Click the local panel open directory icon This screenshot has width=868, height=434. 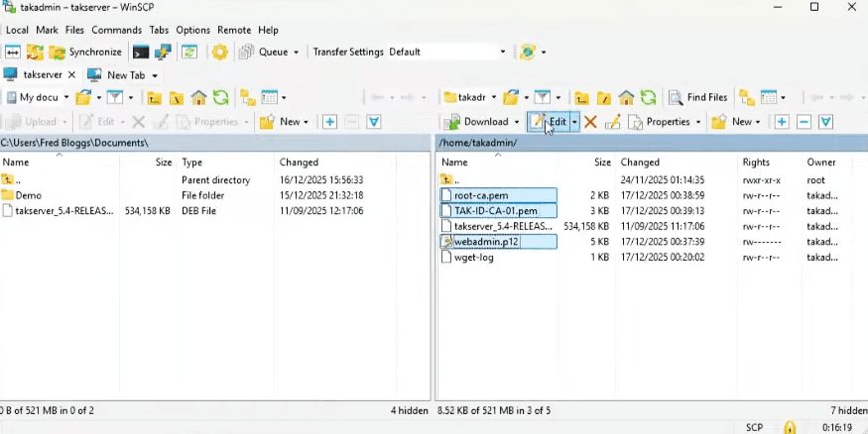(83, 98)
